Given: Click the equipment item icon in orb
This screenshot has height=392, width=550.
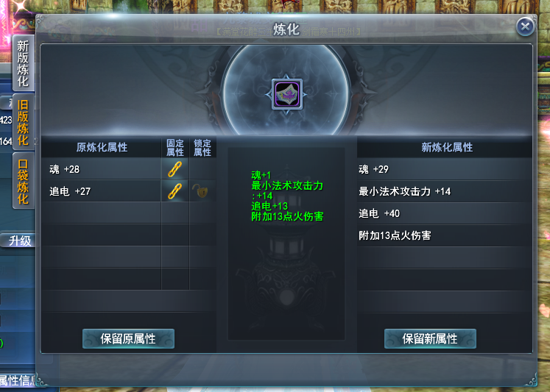Looking at the screenshot, I should [x=287, y=94].
